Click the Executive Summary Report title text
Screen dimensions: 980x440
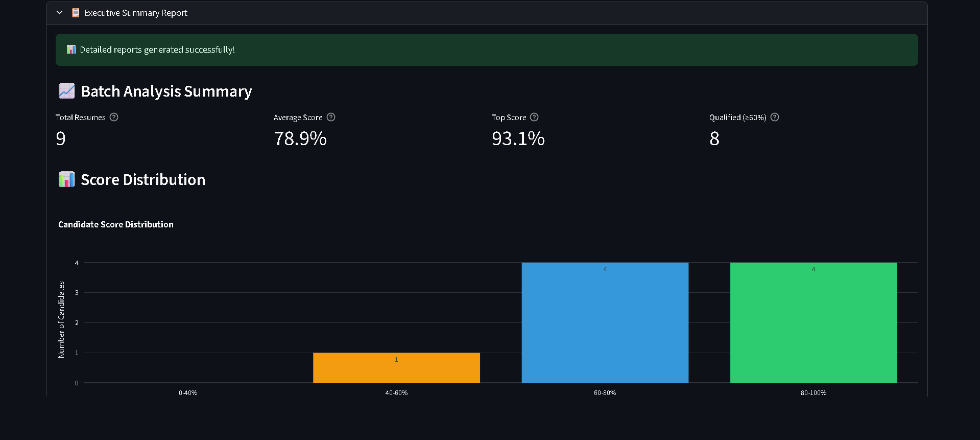(136, 13)
